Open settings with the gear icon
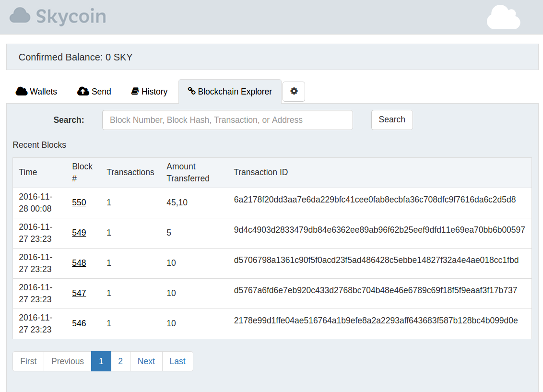 [x=294, y=91]
